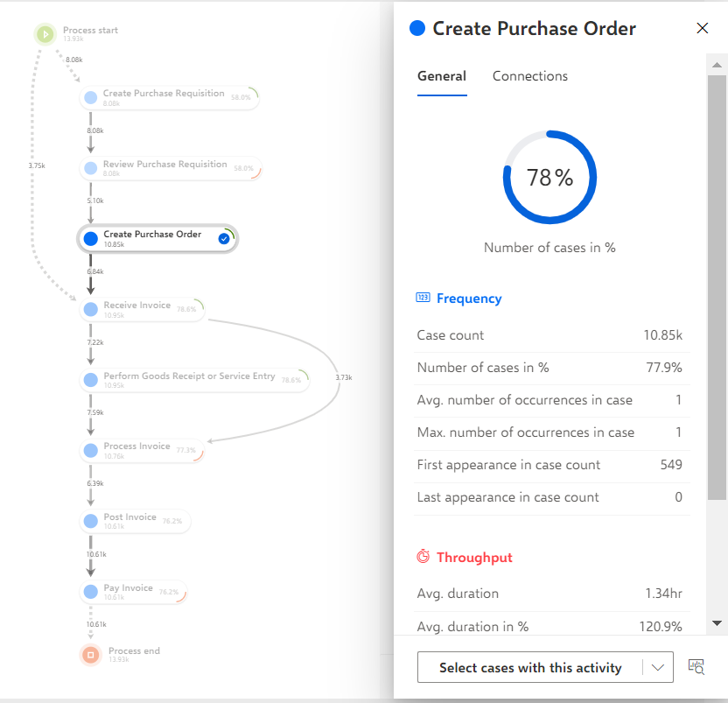Select the Create Purchase Requisition node circle

point(90,97)
